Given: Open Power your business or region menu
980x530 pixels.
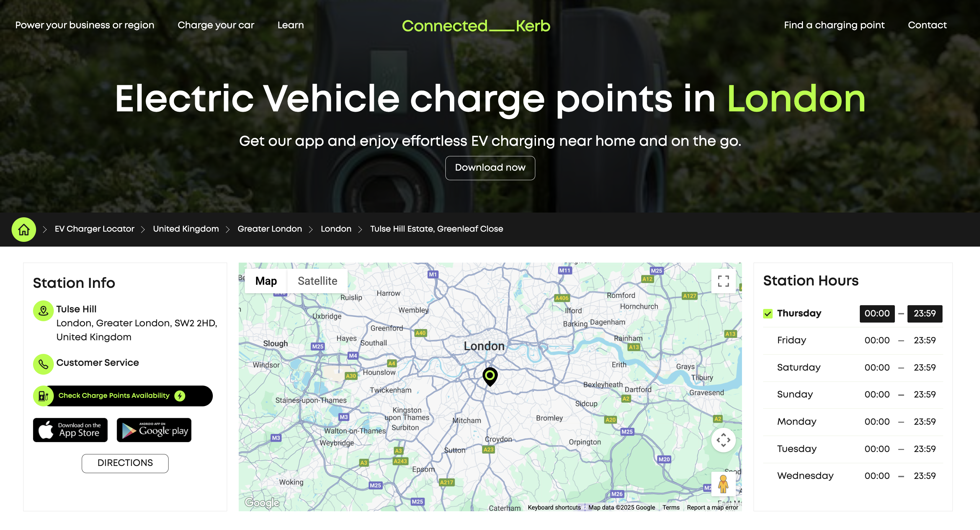Looking at the screenshot, I should 85,25.
